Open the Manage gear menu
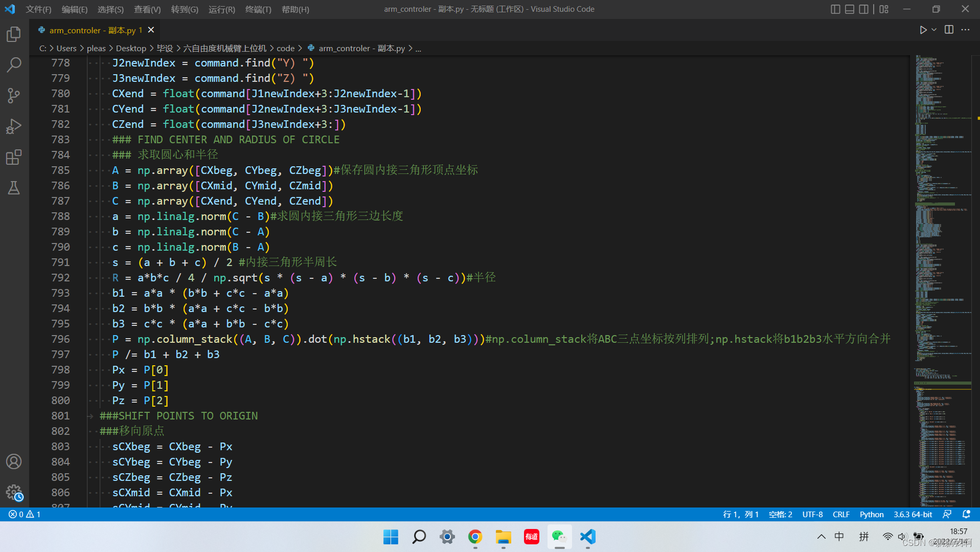The width and height of the screenshot is (980, 552). coord(14,493)
